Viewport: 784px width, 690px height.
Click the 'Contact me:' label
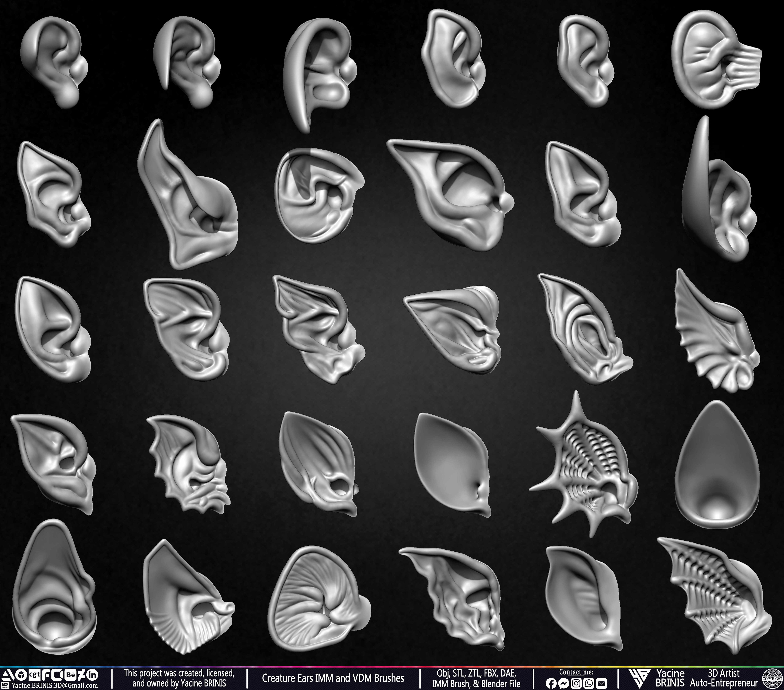pyautogui.click(x=576, y=672)
